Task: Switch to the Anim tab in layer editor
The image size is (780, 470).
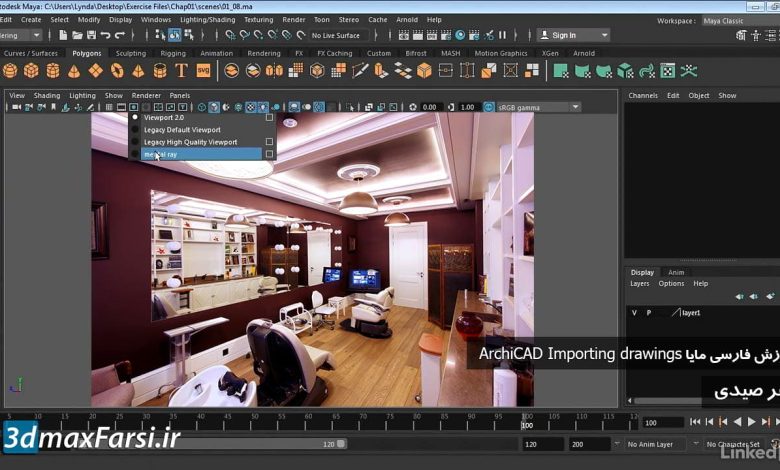Action: click(x=676, y=273)
